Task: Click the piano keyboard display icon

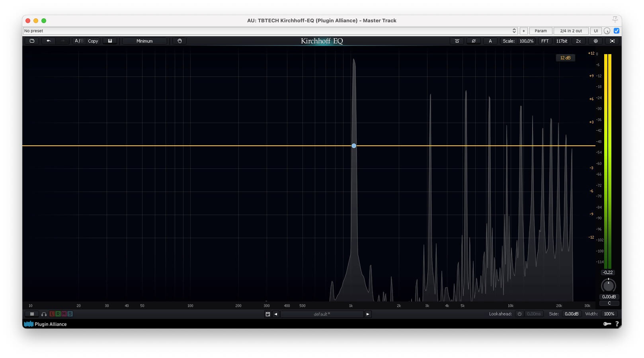Action: (110, 41)
